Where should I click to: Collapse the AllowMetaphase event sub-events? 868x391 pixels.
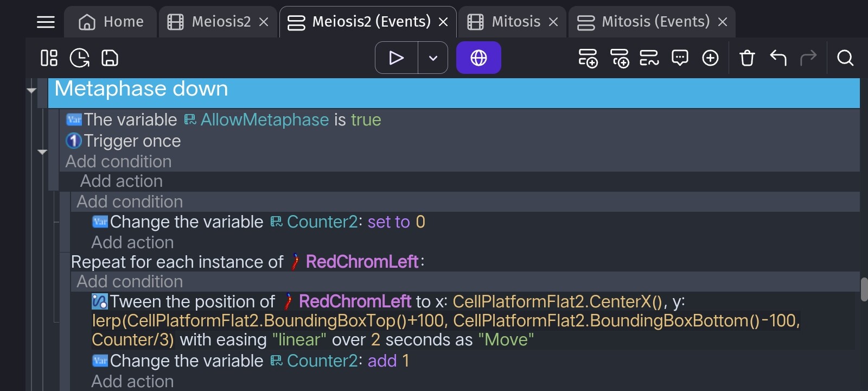[42, 152]
